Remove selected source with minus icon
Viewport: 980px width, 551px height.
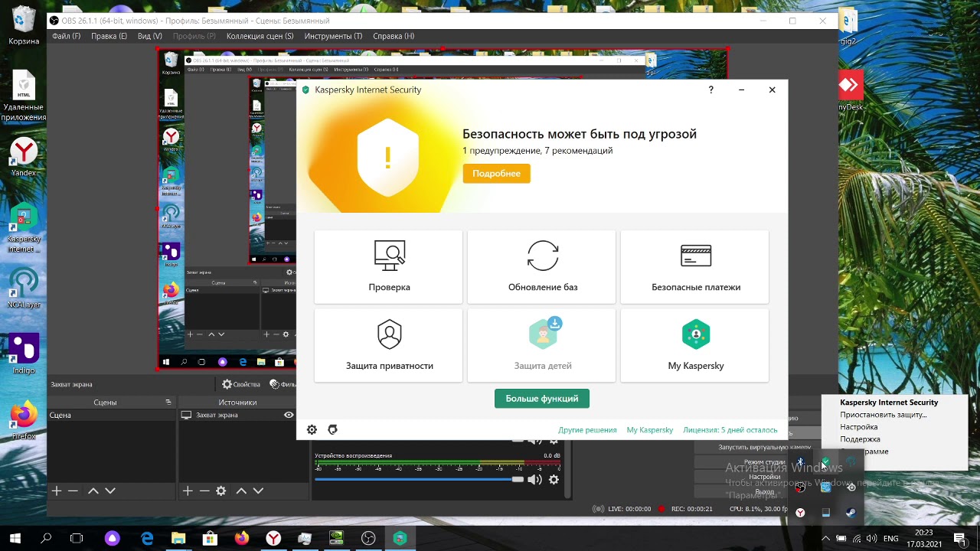[204, 491]
